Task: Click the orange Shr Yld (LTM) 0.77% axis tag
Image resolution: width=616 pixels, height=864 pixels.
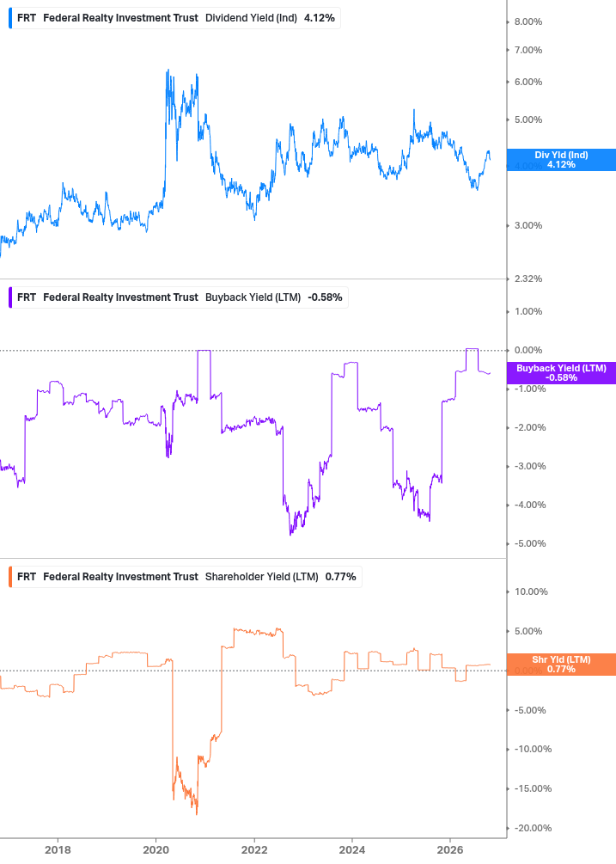Action: point(561,665)
